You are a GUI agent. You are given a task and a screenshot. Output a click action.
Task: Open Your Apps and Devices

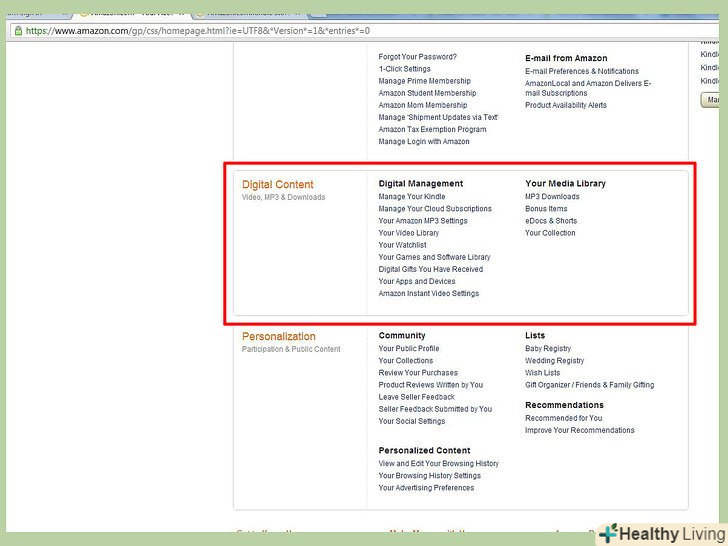417,281
